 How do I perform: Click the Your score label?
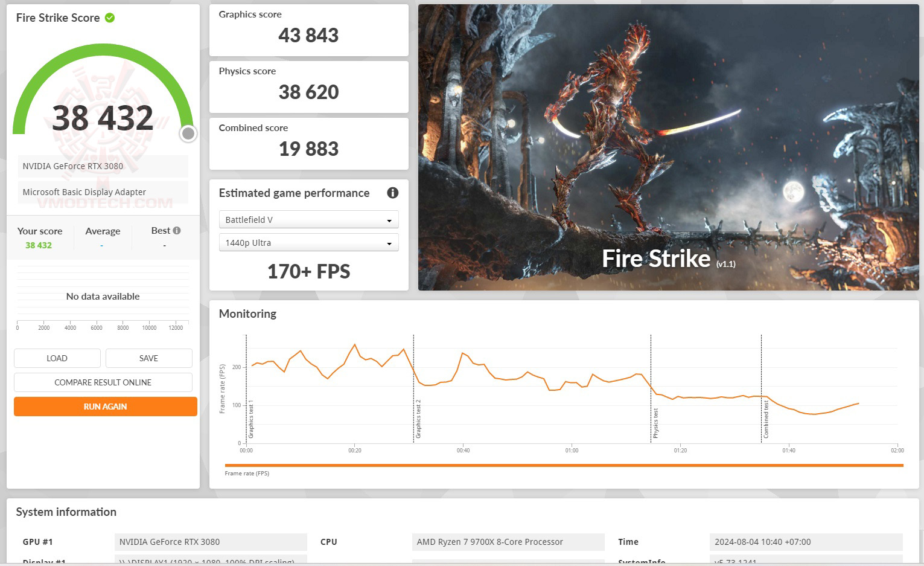click(x=40, y=231)
